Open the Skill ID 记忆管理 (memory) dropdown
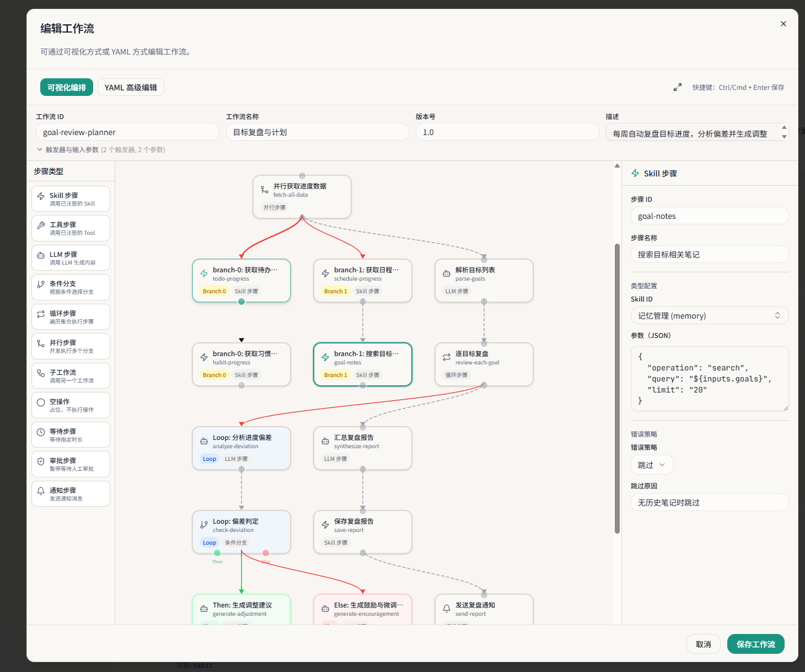The height and width of the screenshot is (672, 805). click(710, 315)
